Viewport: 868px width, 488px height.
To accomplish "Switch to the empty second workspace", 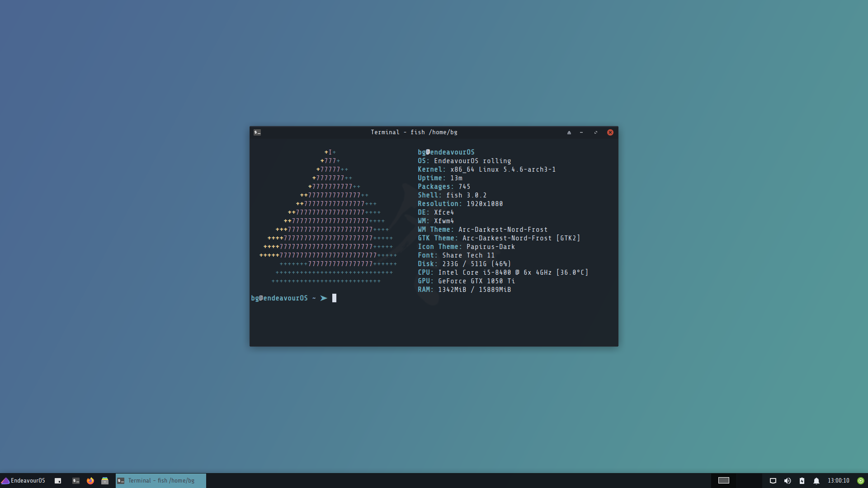I will click(748, 481).
